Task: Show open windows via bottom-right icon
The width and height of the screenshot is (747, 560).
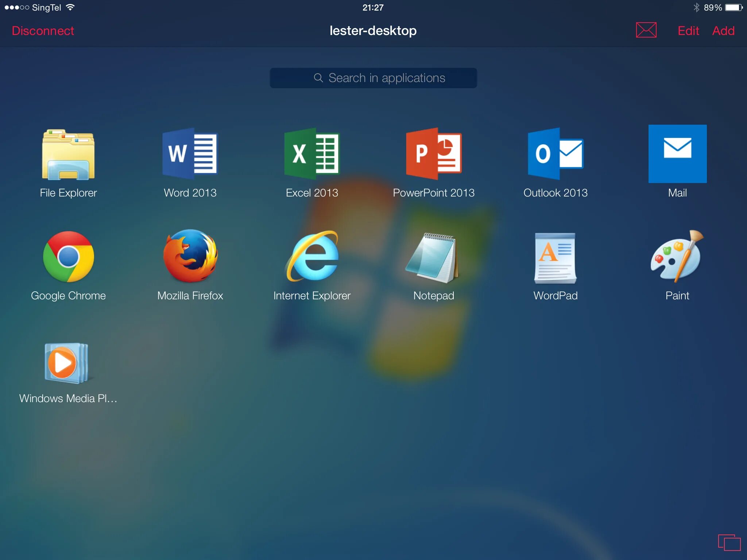Action: click(x=729, y=542)
